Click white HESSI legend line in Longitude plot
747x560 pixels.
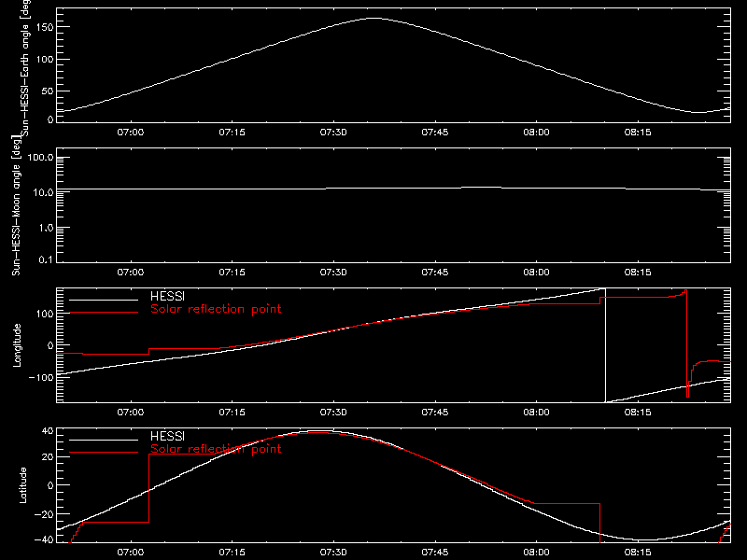[104, 300]
